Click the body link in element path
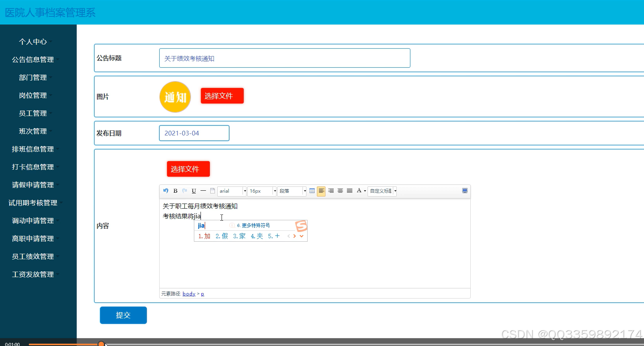The height and width of the screenshot is (346, 644). coord(189,294)
